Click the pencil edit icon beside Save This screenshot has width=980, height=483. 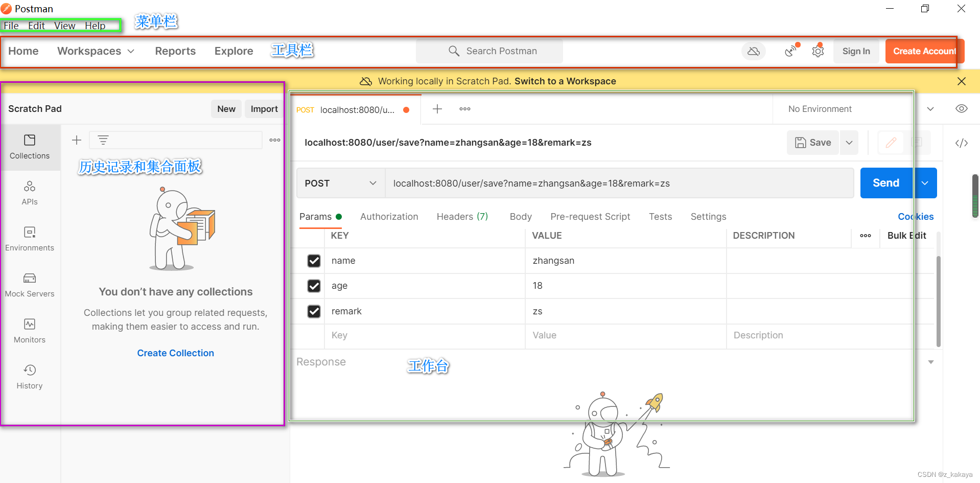click(x=891, y=143)
